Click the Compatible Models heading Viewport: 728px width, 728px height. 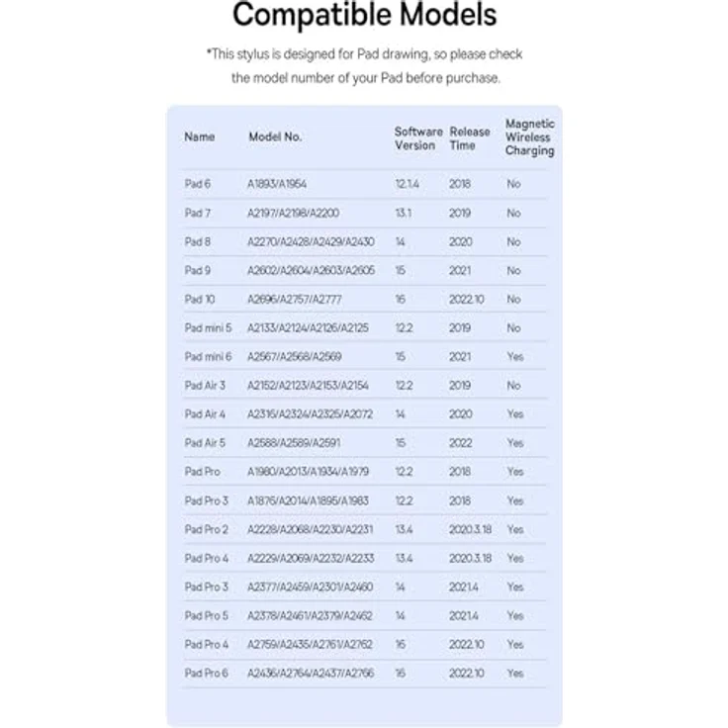click(x=364, y=17)
